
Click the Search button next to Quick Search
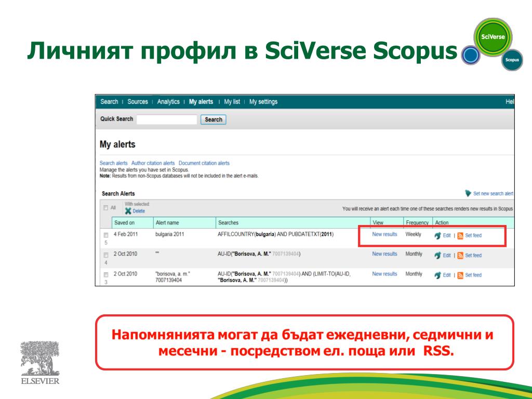point(214,119)
